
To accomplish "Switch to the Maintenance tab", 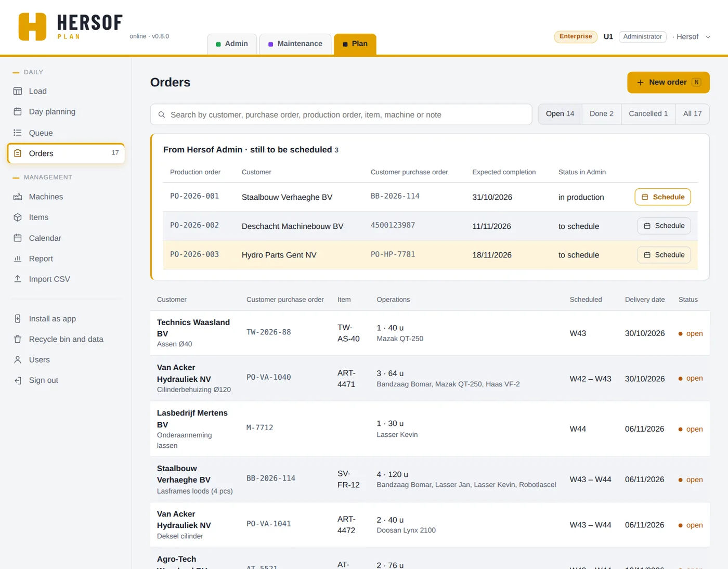I will pyautogui.click(x=295, y=44).
